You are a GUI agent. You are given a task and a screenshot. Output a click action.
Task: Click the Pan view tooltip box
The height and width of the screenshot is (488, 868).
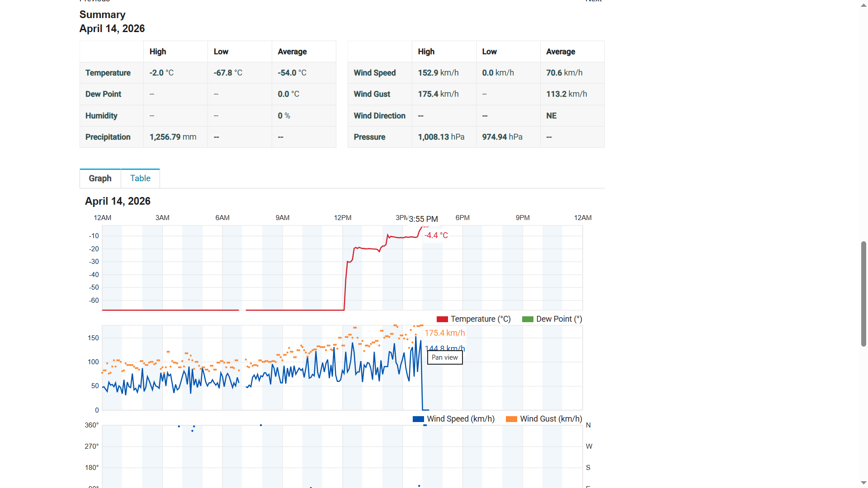click(445, 357)
